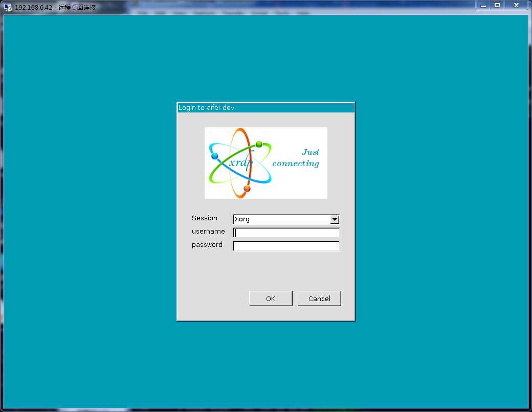Image resolution: width=532 pixels, height=412 pixels.
Task: Click the 'password' label text
Action: [207, 245]
